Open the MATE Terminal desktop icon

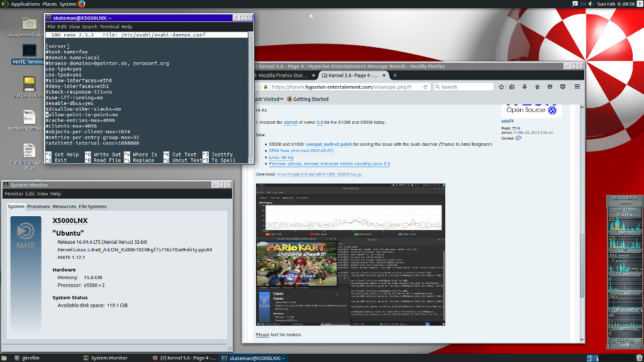tap(29, 50)
